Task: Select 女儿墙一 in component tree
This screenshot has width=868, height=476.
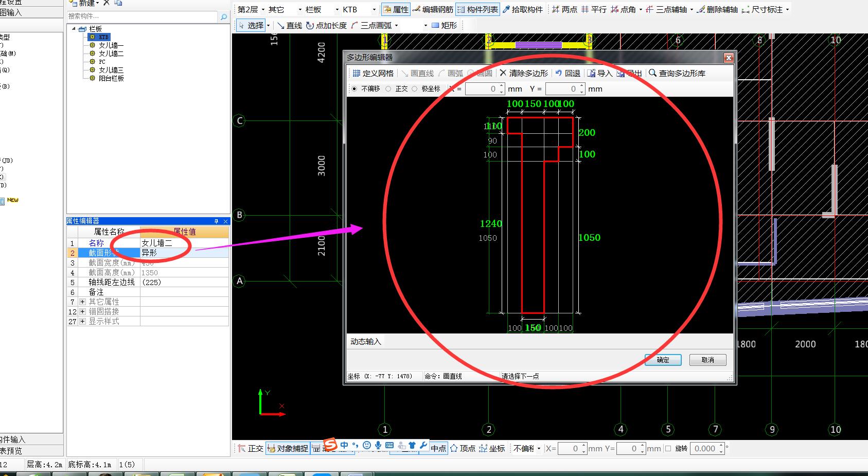Action: (111, 45)
